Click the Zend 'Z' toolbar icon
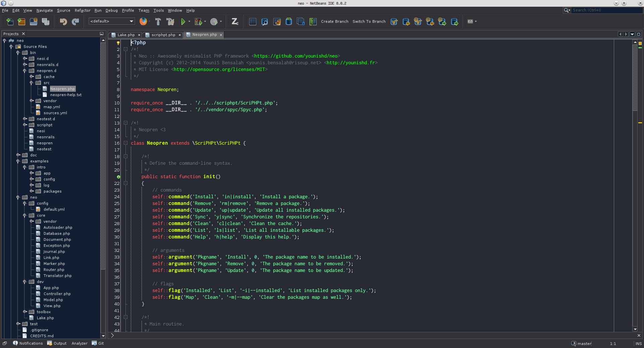Viewport: 644px width, 348px height. click(x=235, y=21)
